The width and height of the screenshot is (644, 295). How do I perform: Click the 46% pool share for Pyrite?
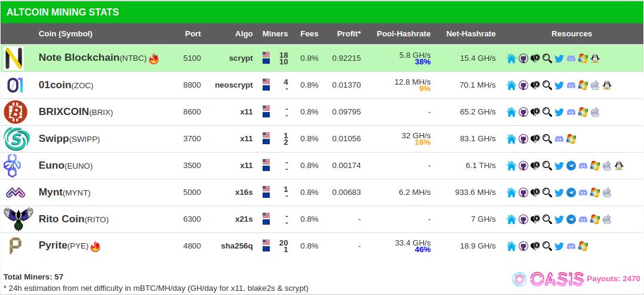(422, 250)
